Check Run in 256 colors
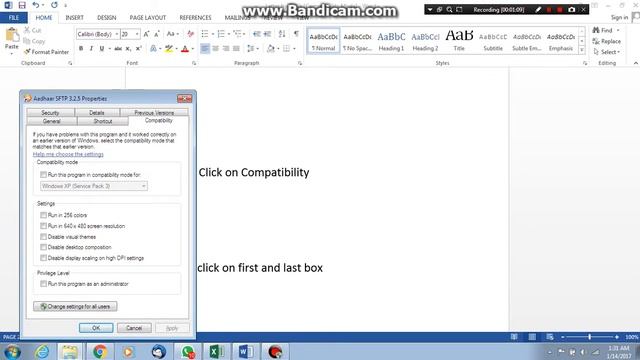Viewport: 640px width, 360px height. [x=43, y=215]
